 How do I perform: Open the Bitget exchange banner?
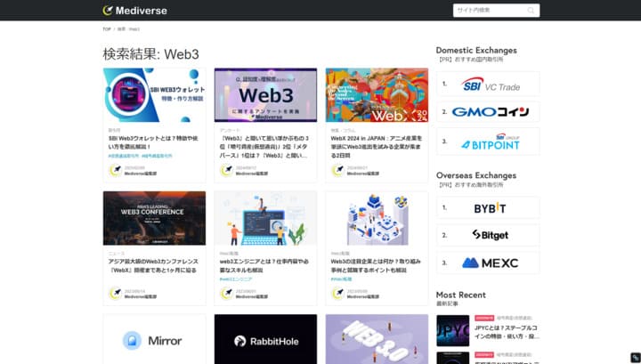[x=489, y=235]
